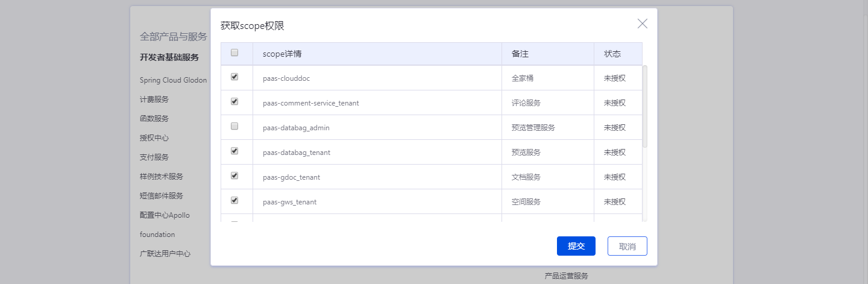Toggle the select-all checkbox in table header
The image size is (868, 284).
coord(234,53)
